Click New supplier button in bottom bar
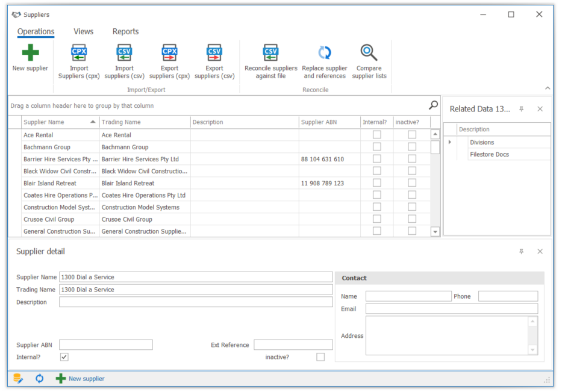The width and height of the screenshot is (565, 392). 81,379
